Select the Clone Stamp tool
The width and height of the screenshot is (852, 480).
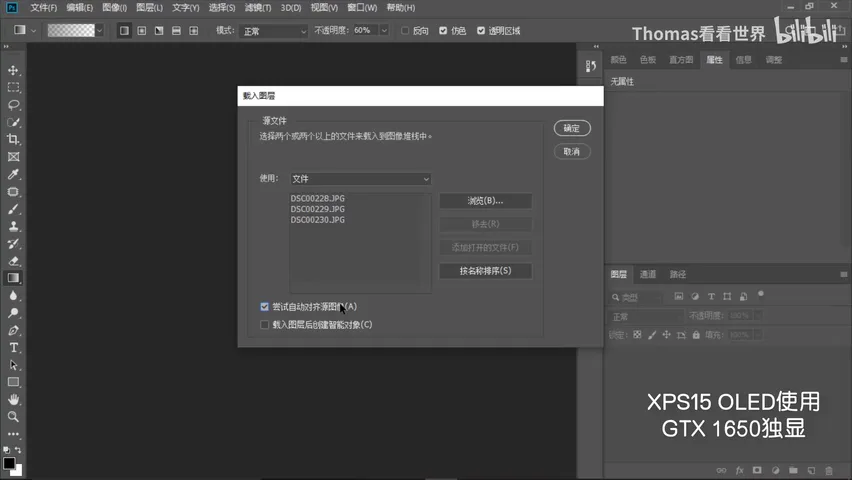[14, 227]
